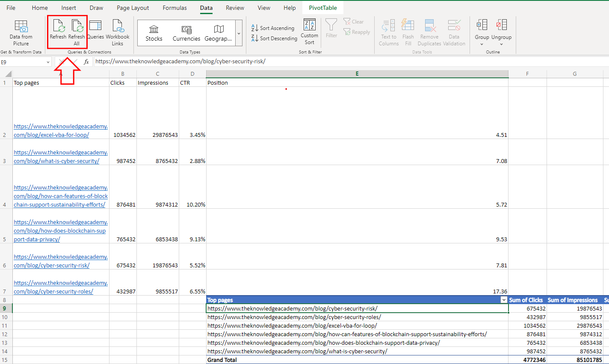Open the Formulas ribbon tab

click(174, 8)
